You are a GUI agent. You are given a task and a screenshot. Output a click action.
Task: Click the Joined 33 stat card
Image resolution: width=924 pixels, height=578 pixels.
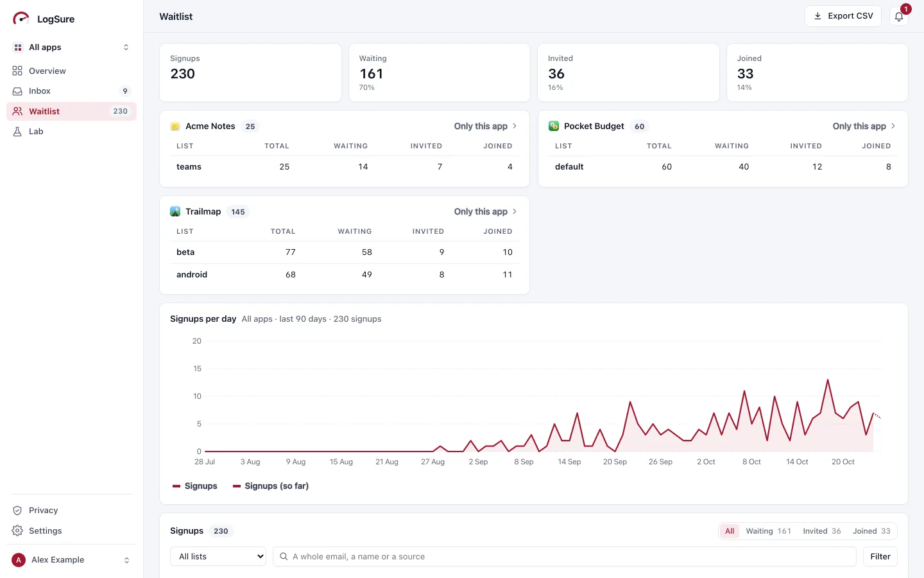tap(817, 73)
